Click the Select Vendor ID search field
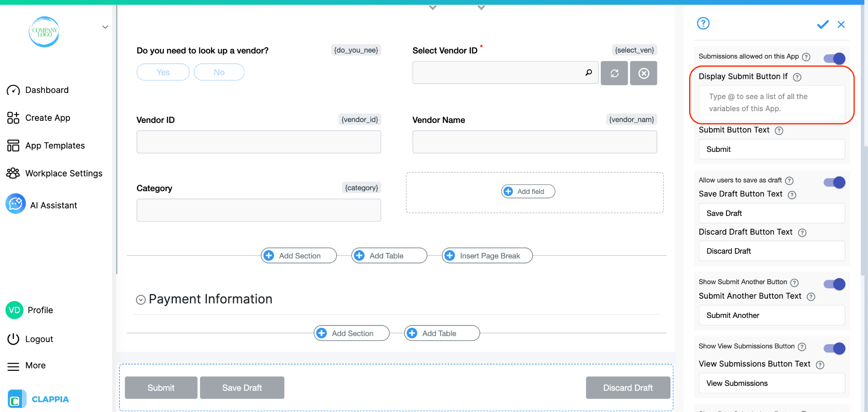Screen dimensions: 868x412 pyautogui.click(x=505, y=73)
